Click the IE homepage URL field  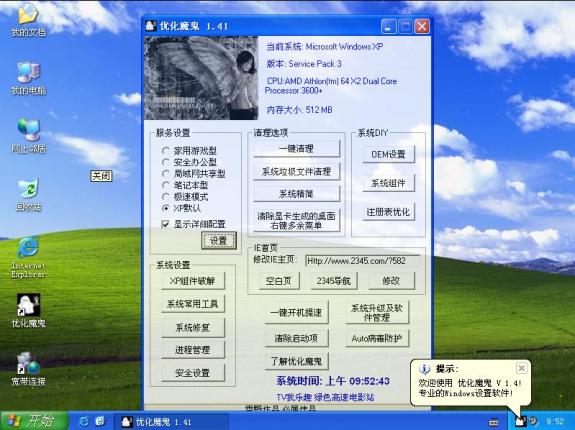(362, 261)
